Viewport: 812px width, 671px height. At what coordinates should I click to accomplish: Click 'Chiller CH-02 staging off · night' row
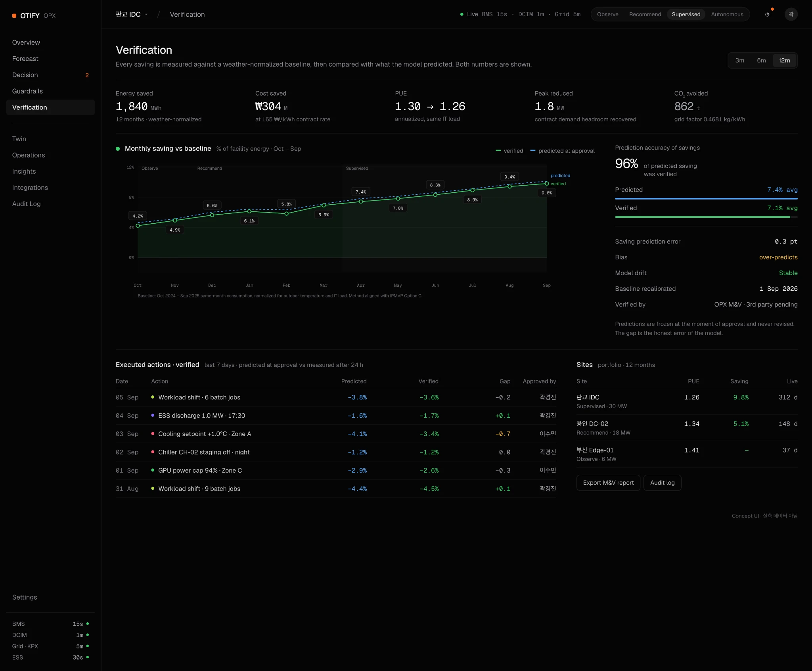click(x=336, y=452)
